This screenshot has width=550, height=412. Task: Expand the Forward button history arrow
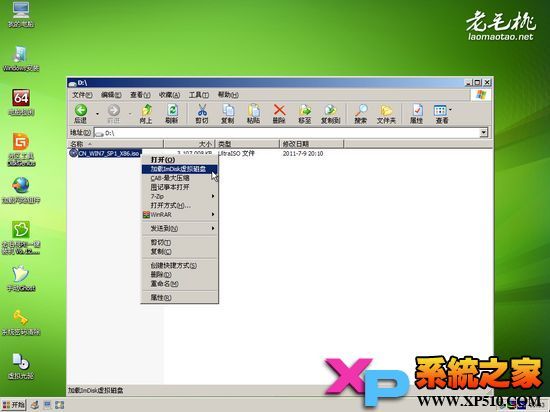tap(130, 114)
